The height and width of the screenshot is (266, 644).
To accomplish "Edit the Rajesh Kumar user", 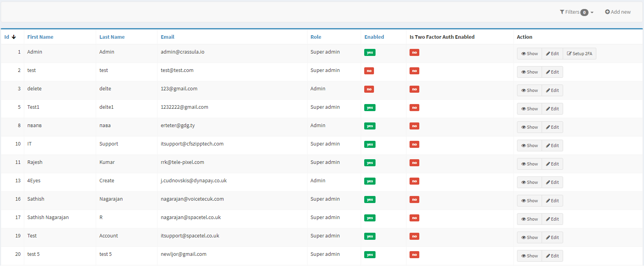I will click(552, 164).
